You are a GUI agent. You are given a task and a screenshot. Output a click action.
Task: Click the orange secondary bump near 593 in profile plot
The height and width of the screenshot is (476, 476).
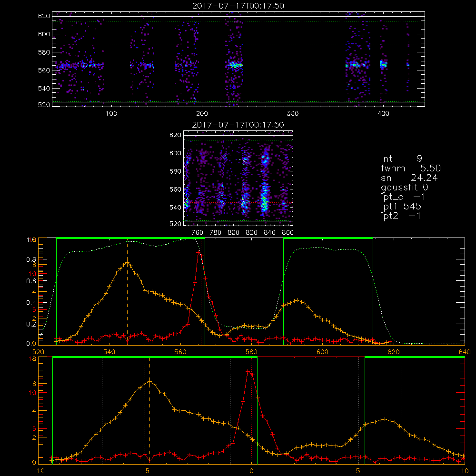click(298, 300)
